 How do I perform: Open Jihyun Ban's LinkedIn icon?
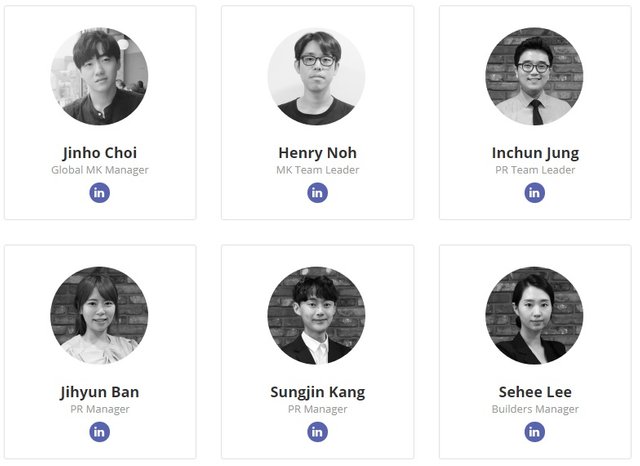coord(100,432)
